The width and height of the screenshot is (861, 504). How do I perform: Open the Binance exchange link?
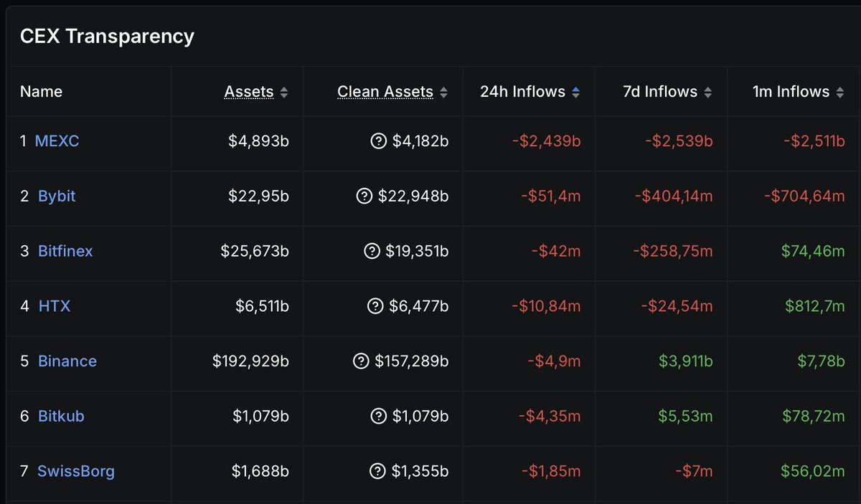click(x=67, y=361)
